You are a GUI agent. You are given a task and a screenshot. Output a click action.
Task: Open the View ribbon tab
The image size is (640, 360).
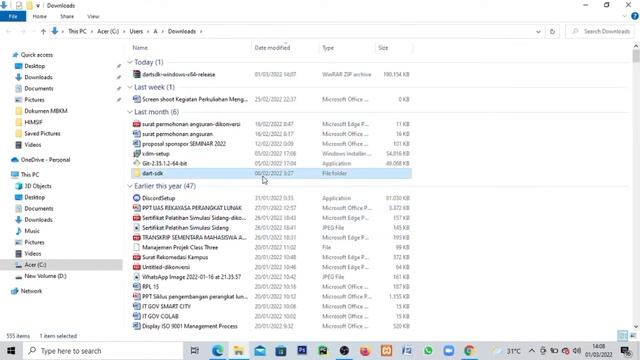[x=93, y=16]
